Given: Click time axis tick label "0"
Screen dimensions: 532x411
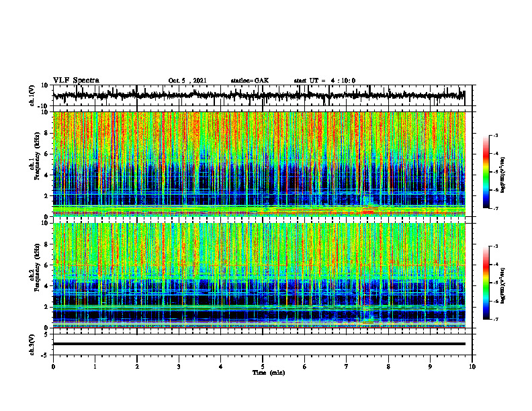Looking at the screenshot, I should (x=53, y=367).
